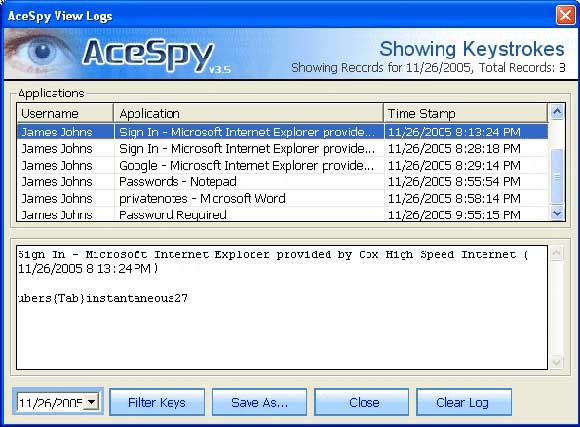The height and width of the screenshot is (427, 580).
Task: Select the privatenotes - Microsoft Word row
Action: (283, 199)
